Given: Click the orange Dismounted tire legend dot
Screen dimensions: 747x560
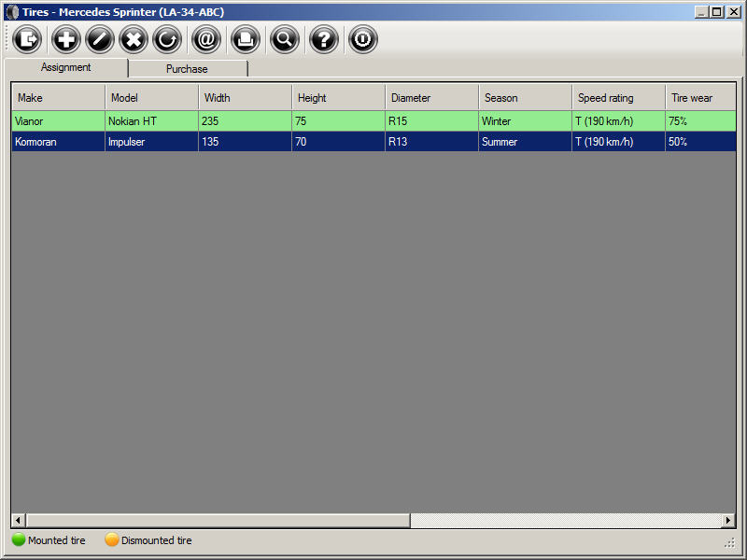Looking at the screenshot, I should pos(112,540).
